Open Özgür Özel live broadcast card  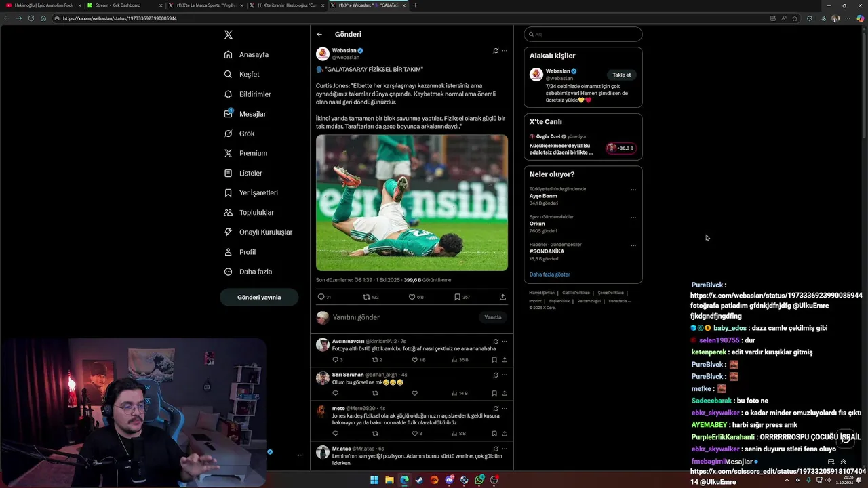[583, 145]
